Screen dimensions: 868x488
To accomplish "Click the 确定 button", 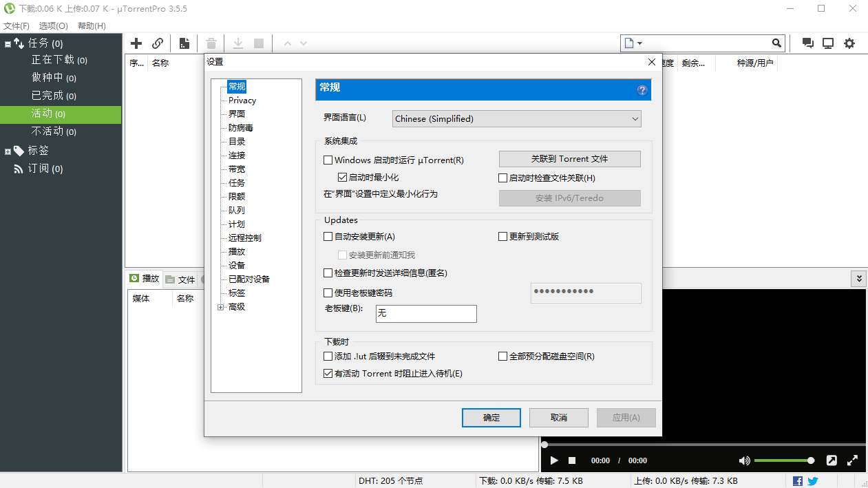I will coord(491,418).
